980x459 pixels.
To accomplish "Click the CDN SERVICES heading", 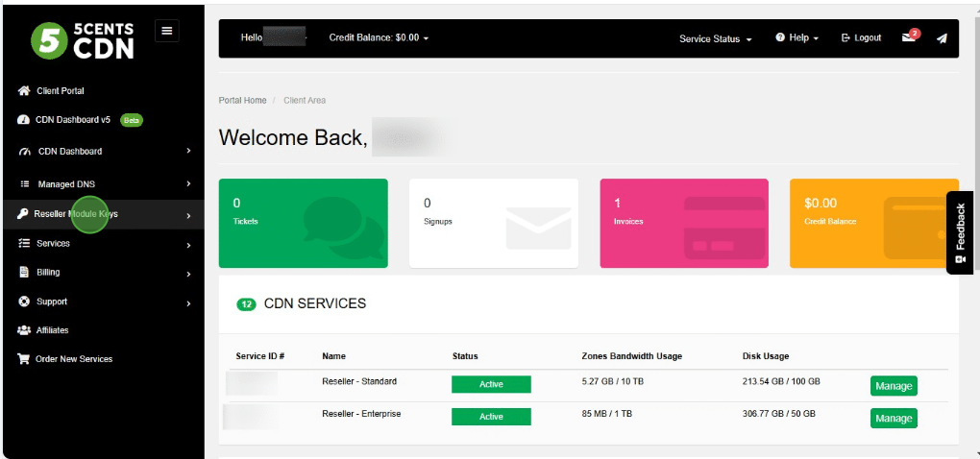I will pyautogui.click(x=315, y=304).
